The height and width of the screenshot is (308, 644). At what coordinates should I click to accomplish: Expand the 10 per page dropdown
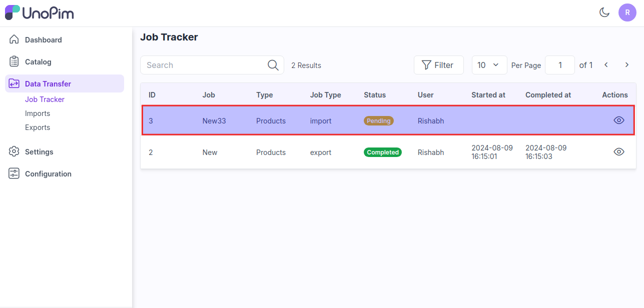click(x=489, y=65)
